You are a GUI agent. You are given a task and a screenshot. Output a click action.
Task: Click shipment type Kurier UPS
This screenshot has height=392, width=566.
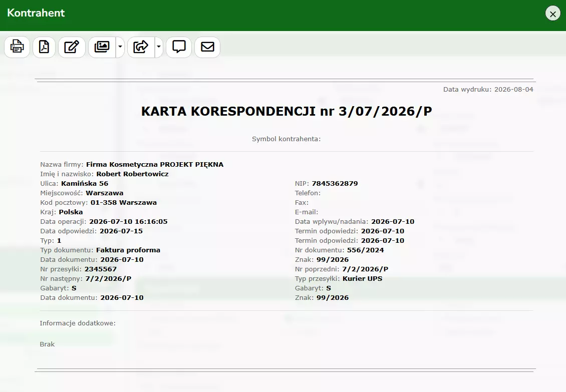(x=363, y=278)
